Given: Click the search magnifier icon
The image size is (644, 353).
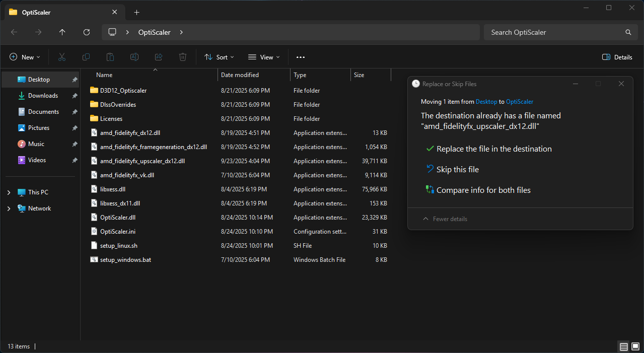Looking at the screenshot, I should 628,32.
